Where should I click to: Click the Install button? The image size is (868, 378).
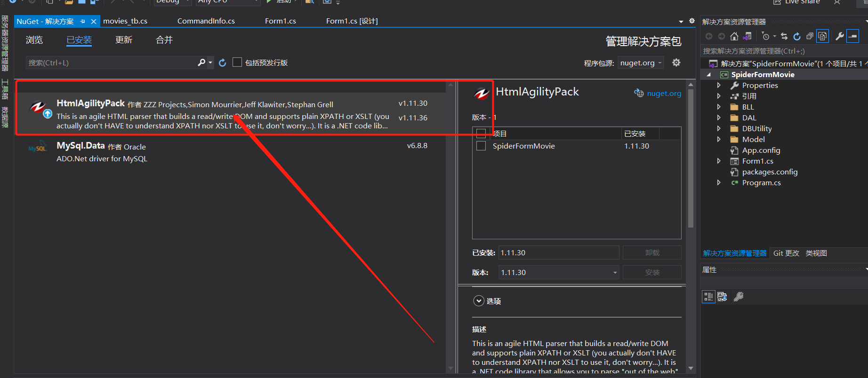[652, 272]
